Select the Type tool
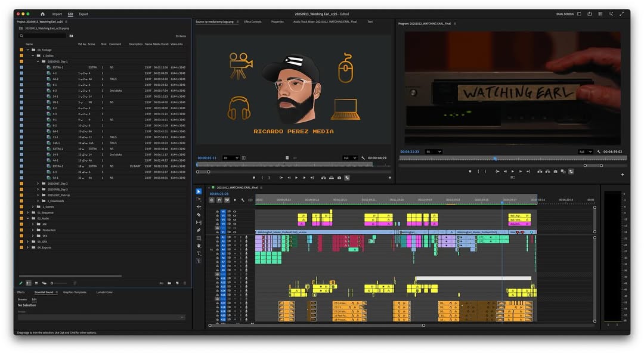The image size is (644, 353). coord(199,253)
